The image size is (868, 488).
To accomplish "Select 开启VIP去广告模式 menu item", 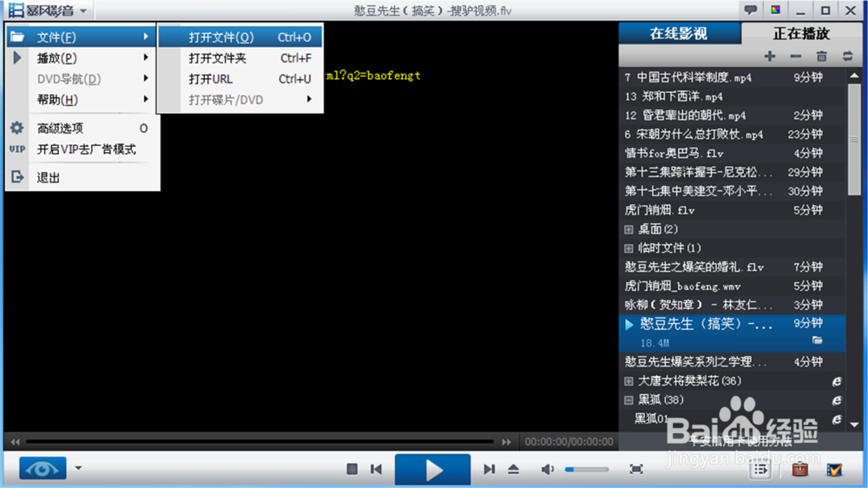I will pos(82,149).
